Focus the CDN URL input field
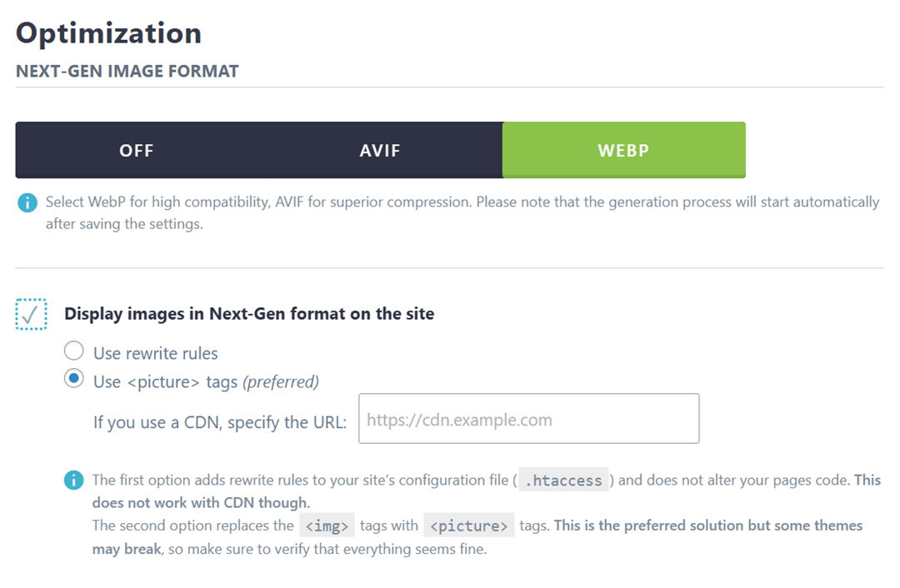 click(x=528, y=419)
